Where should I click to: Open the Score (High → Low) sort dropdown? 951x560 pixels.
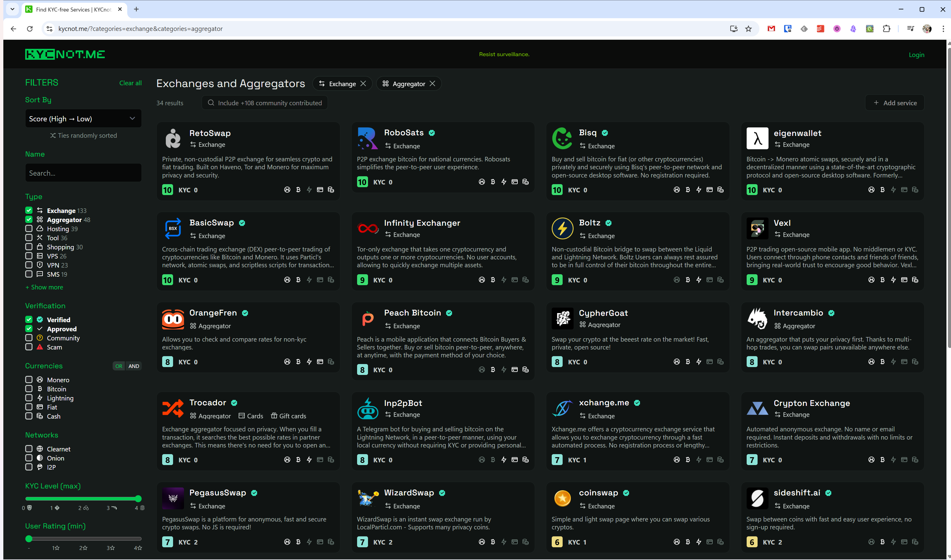[x=83, y=119]
